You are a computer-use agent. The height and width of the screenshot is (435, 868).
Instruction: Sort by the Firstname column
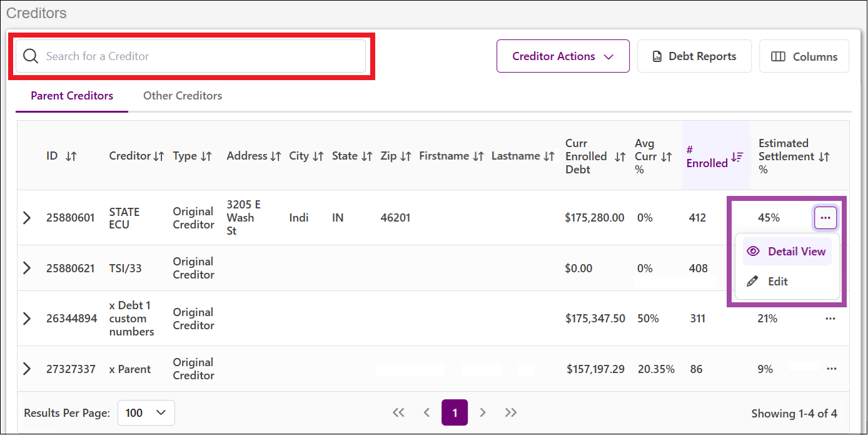click(x=478, y=156)
